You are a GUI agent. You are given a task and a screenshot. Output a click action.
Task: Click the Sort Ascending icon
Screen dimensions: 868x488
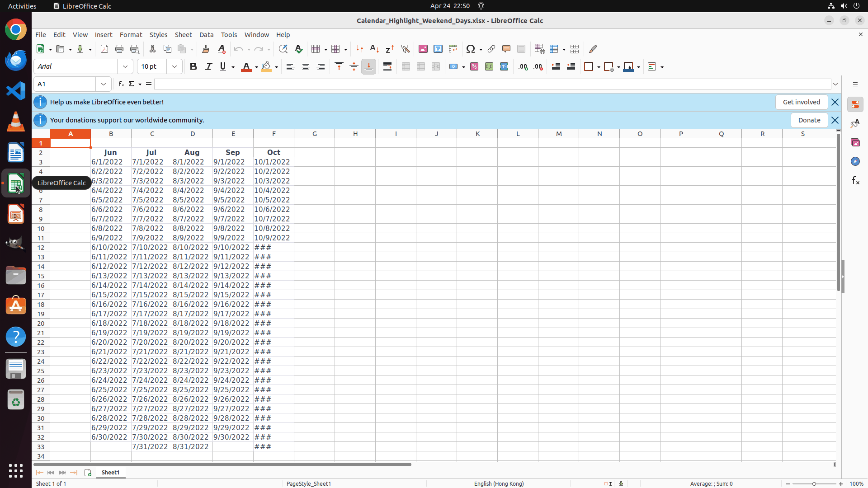374,49
